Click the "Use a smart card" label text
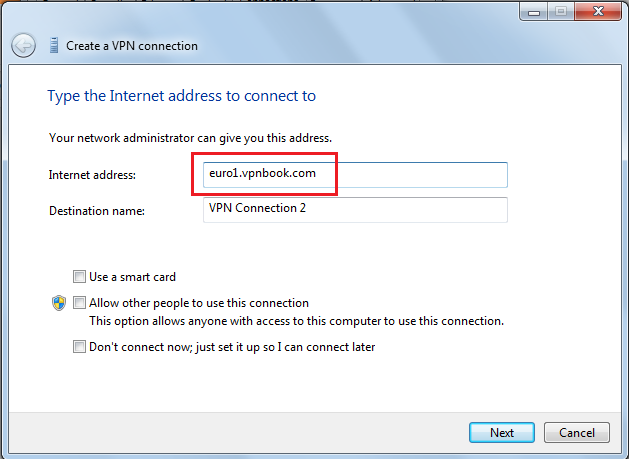Screen dimensions: 629x459 tap(132, 277)
